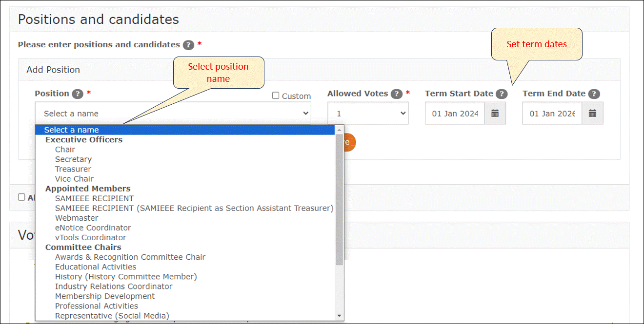Open the Allowed Votes dropdown

pos(368,113)
